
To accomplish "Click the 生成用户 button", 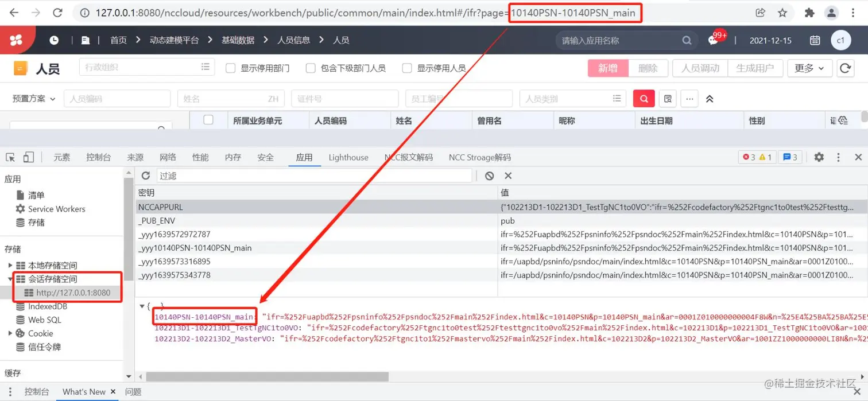I will click(755, 68).
